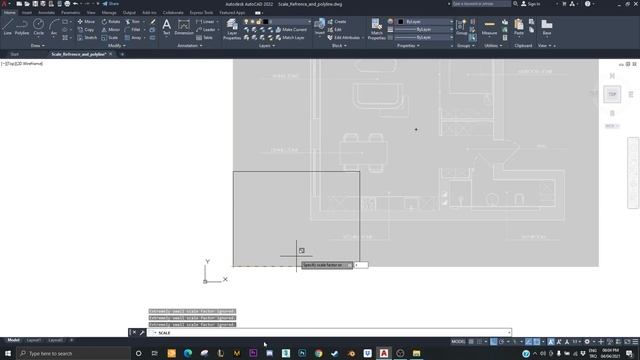
Task: Activate the Stretch command
Action: pos(87,38)
